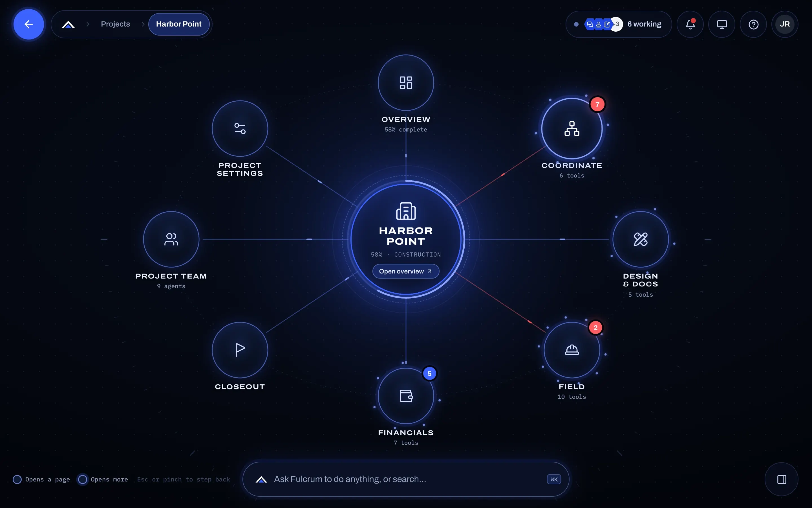This screenshot has width=812, height=508.
Task: Click the Harbor Point building icon
Action: [406, 211]
